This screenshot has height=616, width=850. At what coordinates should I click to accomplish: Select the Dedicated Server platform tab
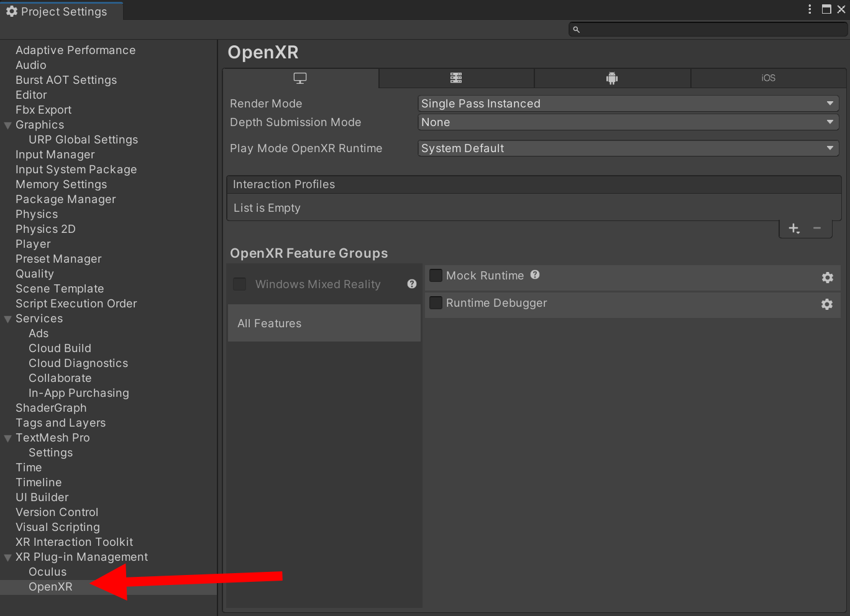[456, 78]
